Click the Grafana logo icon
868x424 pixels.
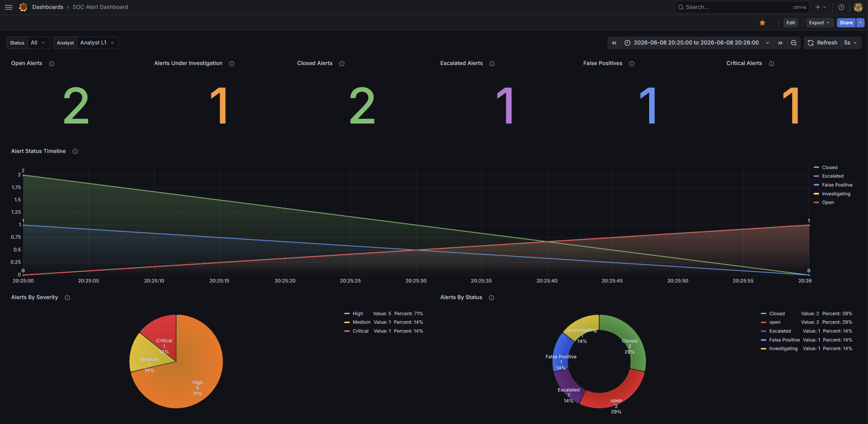point(23,7)
